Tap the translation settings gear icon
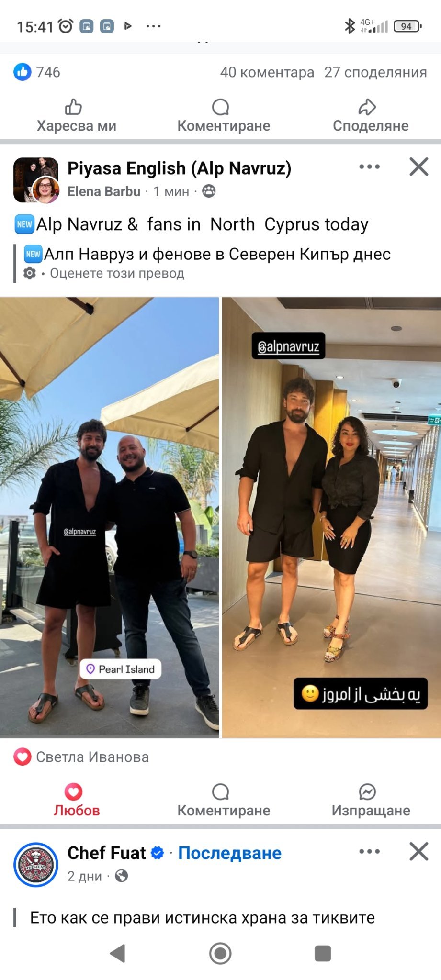 click(x=30, y=273)
